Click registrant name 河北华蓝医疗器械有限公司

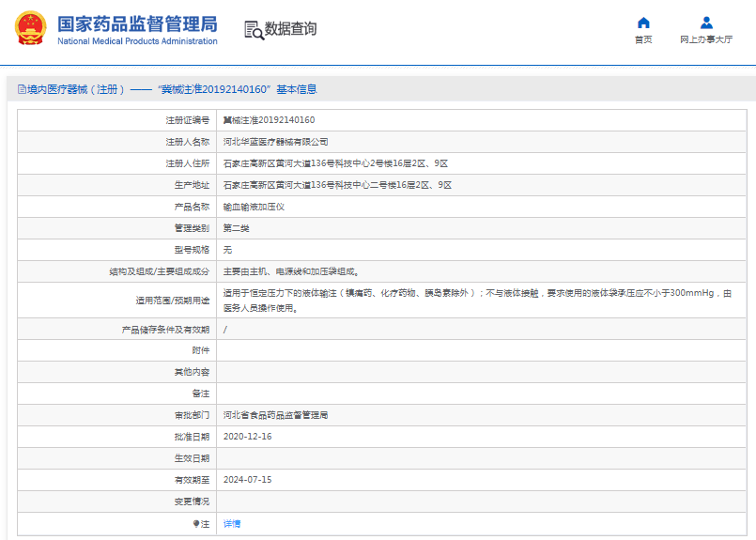(x=275, y=142)
